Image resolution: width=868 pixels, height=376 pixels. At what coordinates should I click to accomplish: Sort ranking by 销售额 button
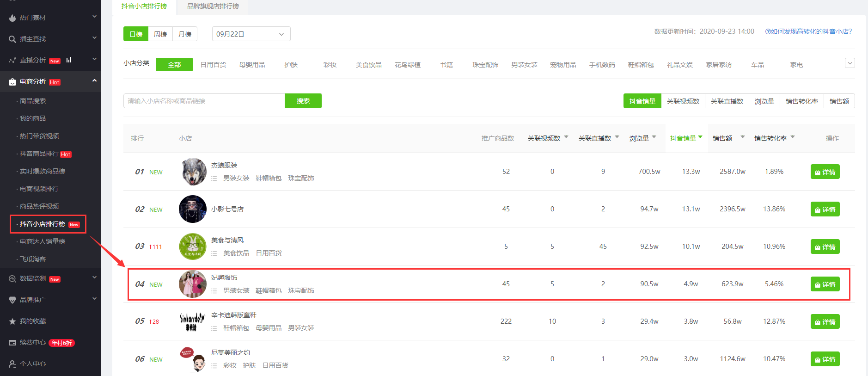839,101
